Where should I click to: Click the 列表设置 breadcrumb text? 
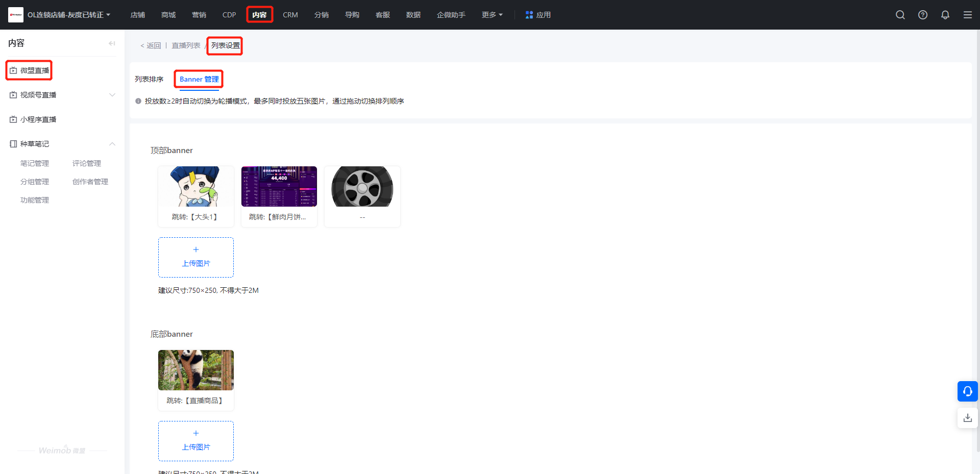pyautogui.click(x=226, y=45)
